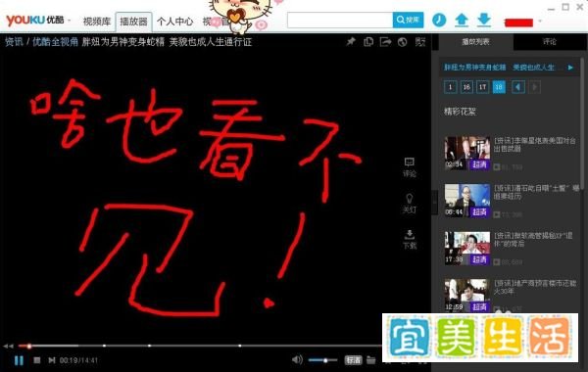Open the 视频库 tab
The width and height of the screenshot is (588, 372).
(x=97, y=22)
